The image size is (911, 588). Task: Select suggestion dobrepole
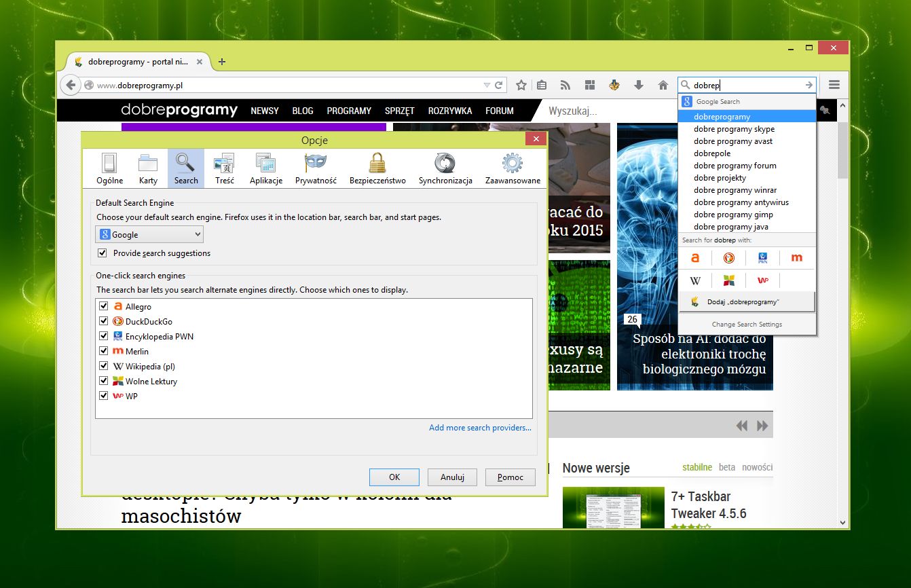click(747, 153)
